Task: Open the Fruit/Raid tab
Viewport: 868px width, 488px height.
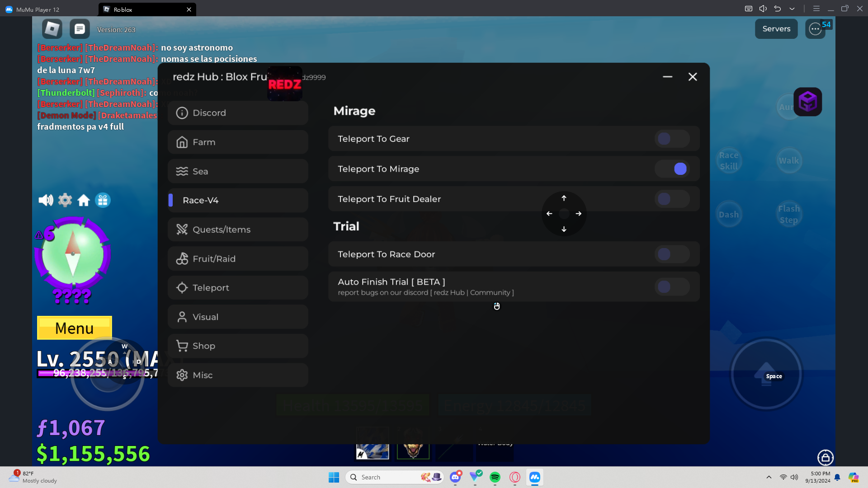Action: click(238, 259)
